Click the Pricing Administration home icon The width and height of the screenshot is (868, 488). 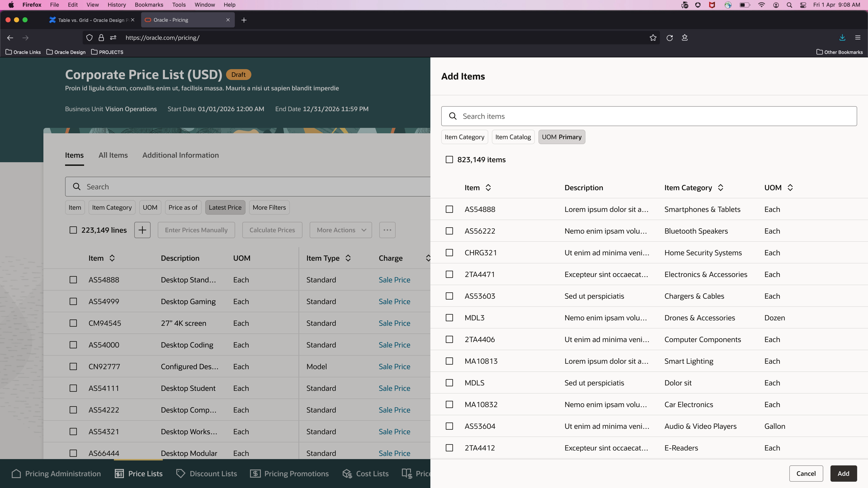16,474
